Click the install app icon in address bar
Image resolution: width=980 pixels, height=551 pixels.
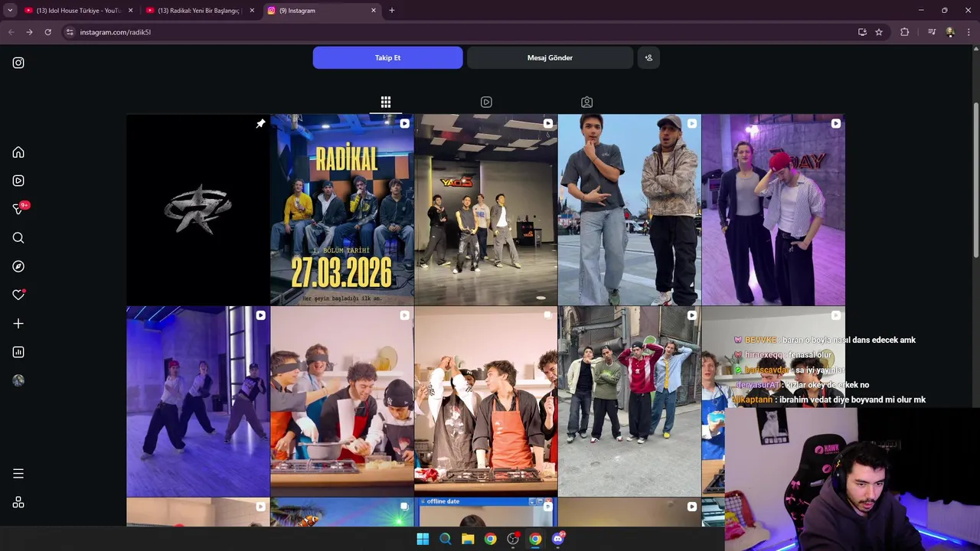(x=862, y=32)
